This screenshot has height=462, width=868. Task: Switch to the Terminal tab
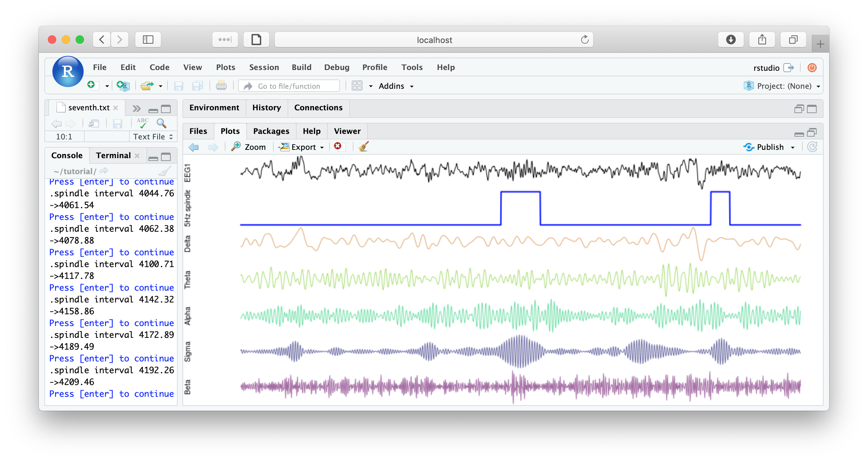pyautogui.click(x=113, y=155)
